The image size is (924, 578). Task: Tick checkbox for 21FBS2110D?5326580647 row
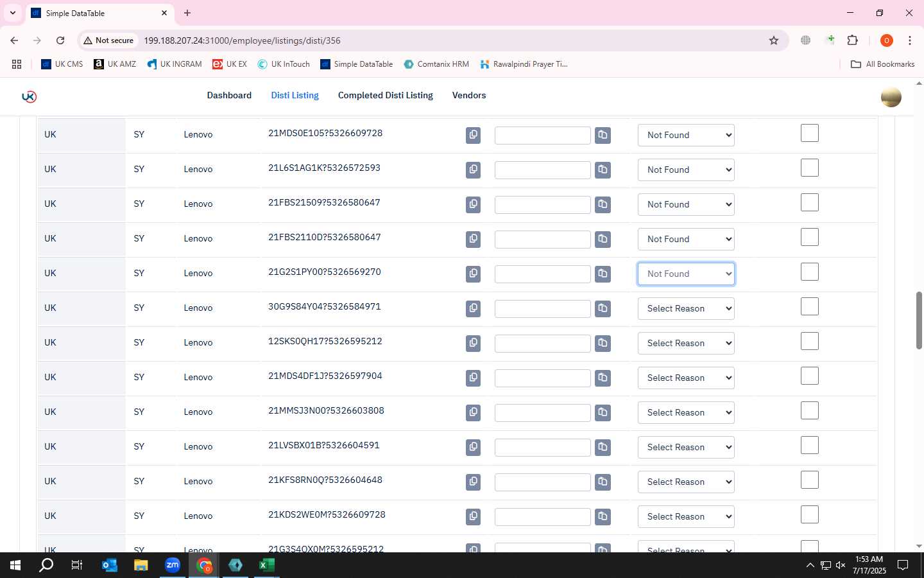pyautogui.click(x=810, y=237)
